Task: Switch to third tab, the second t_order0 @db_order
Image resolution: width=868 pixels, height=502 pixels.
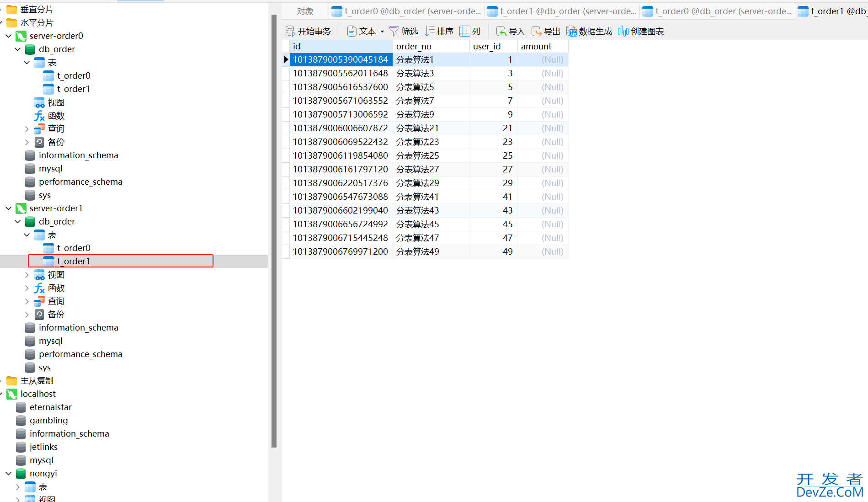Action: pyautogui.click(x=717, y=11)
